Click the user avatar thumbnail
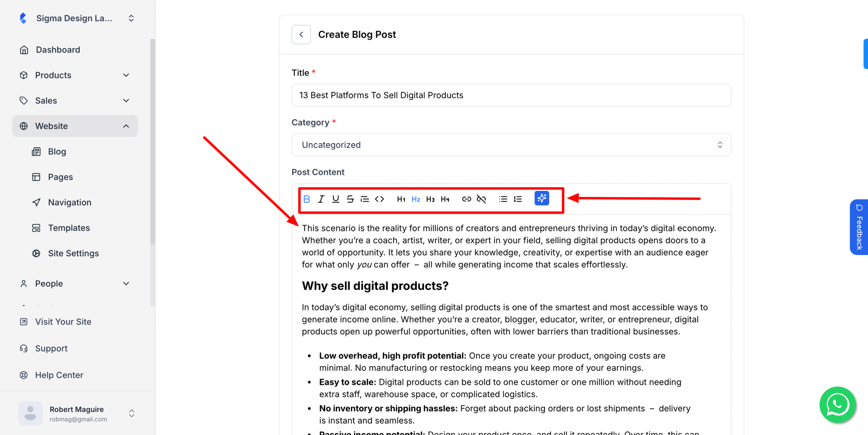 [x=30, y=413]
